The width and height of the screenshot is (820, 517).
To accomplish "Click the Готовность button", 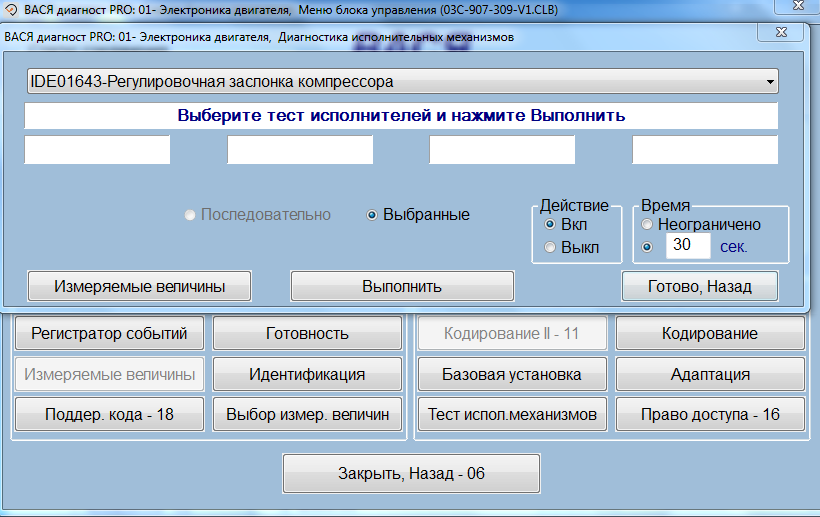I will 307,334.
